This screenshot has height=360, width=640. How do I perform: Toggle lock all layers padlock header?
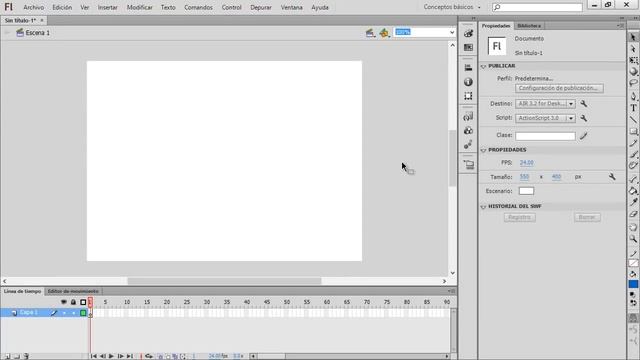click(x=73, y=302)
